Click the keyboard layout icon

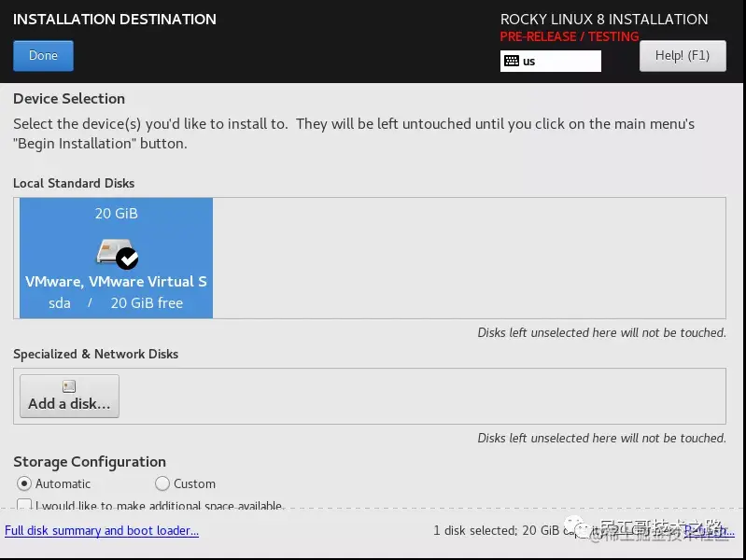pos(512,61)
